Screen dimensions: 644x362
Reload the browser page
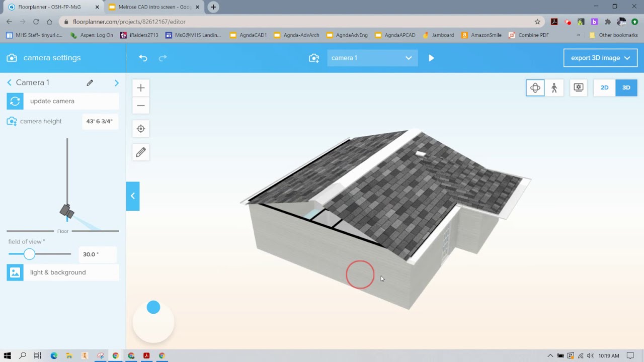(x=36, y=22)
